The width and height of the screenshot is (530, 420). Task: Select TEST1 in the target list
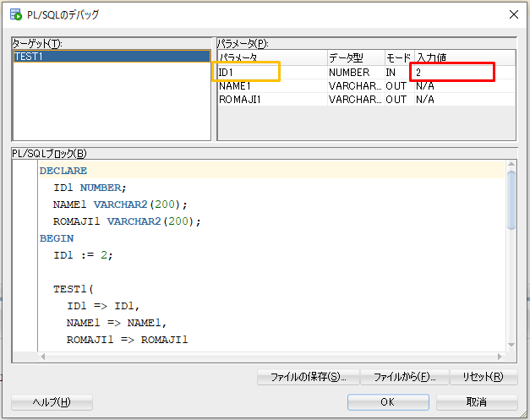click(112, 57)
